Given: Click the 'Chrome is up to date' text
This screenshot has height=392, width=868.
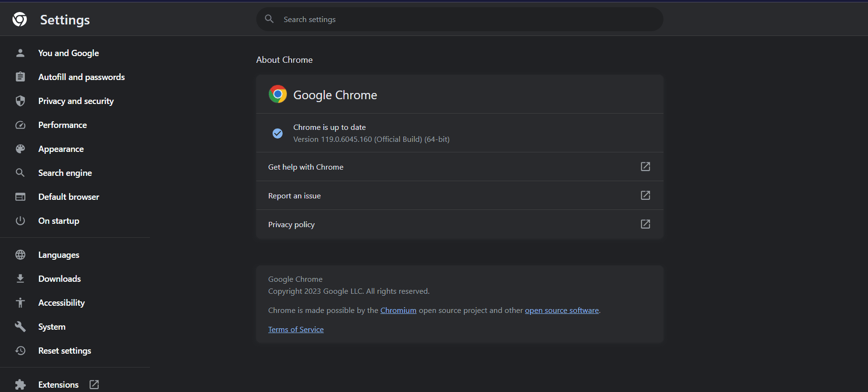Looking at the screenshot, I should pyautogui.click(x=330, y=127).
